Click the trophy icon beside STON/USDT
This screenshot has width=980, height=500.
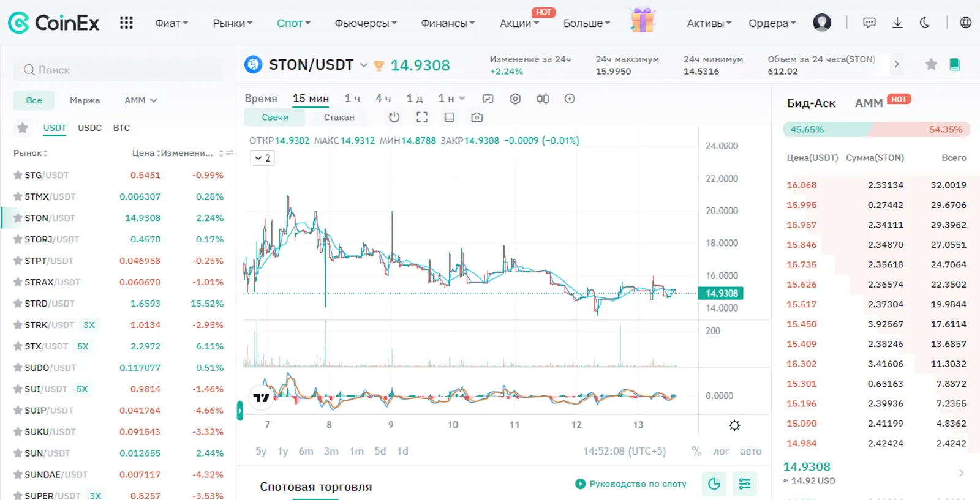(x=379, y=65)
